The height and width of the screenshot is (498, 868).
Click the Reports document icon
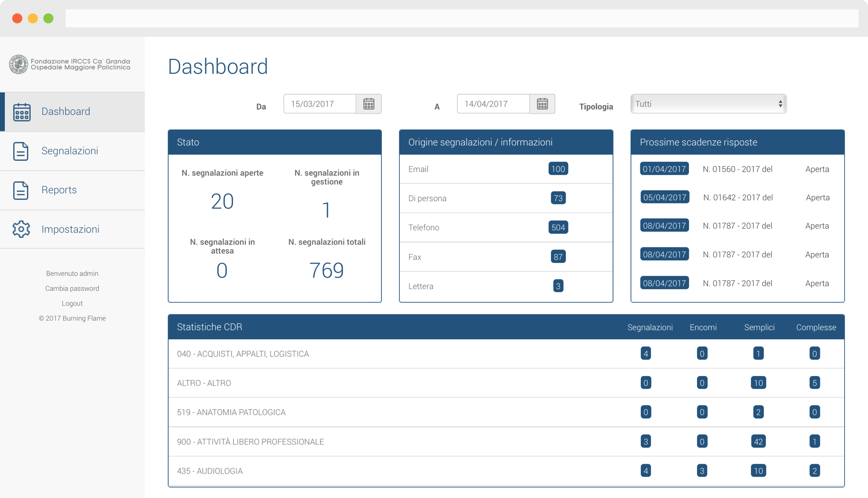click(x=21, y=190)
